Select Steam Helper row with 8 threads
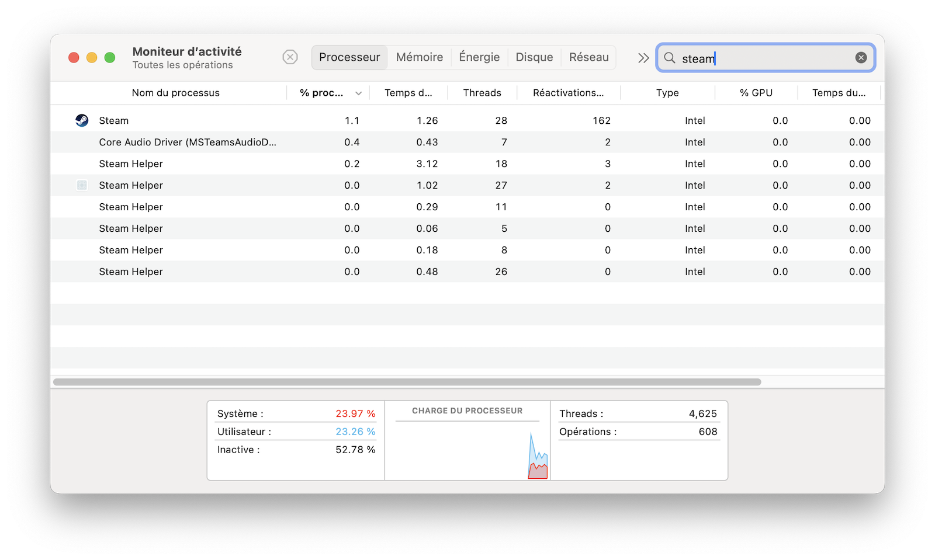This screenshot has height=560, width=935. 467,250
